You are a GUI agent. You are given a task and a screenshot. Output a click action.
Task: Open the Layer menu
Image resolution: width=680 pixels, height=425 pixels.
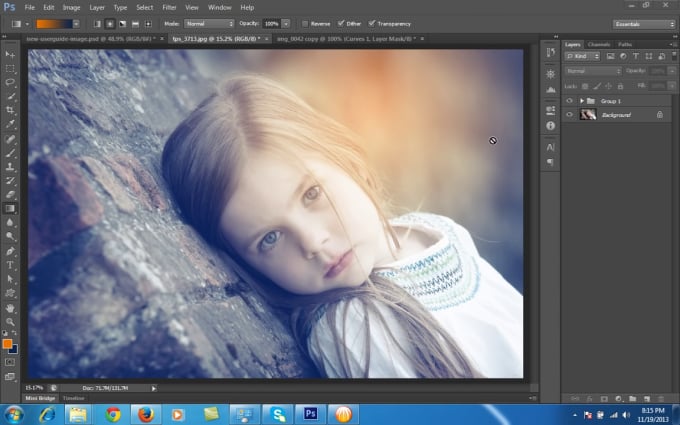tap(97, 7)
